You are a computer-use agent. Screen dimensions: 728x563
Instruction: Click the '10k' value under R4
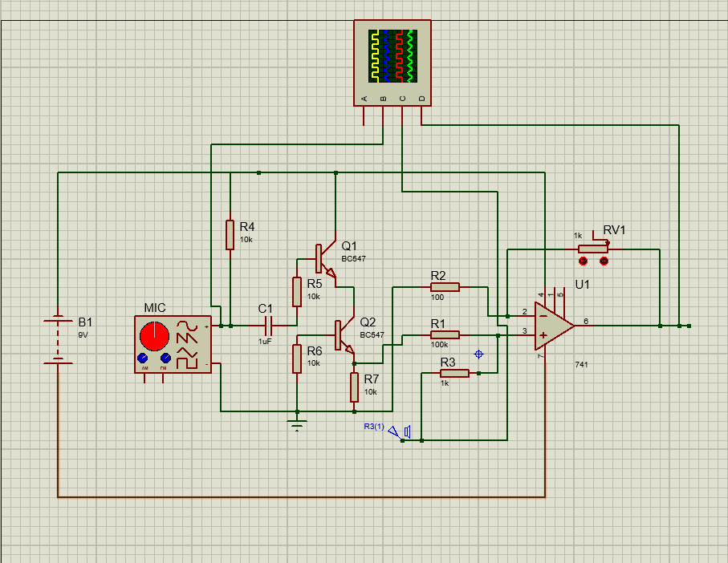(x=246, y=240)
